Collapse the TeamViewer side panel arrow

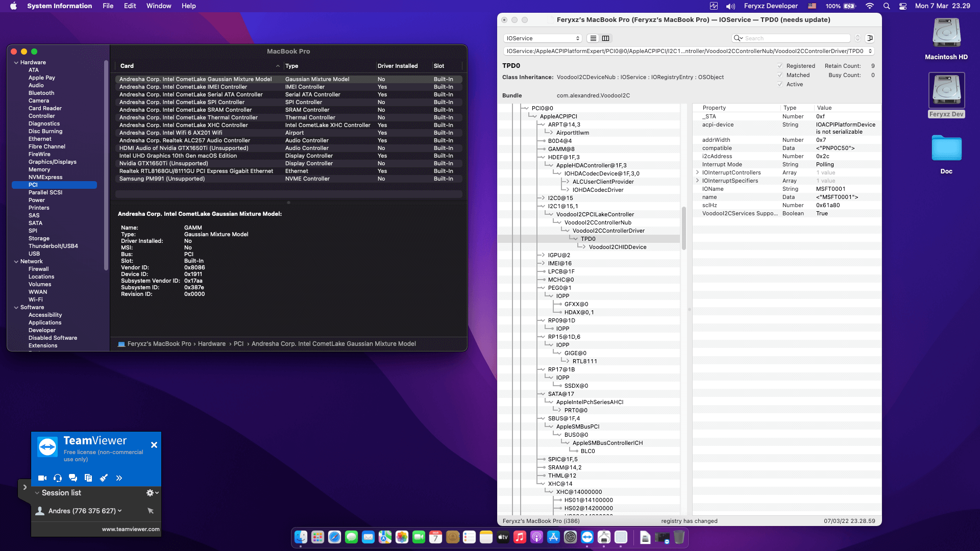(x=24, y=487)
